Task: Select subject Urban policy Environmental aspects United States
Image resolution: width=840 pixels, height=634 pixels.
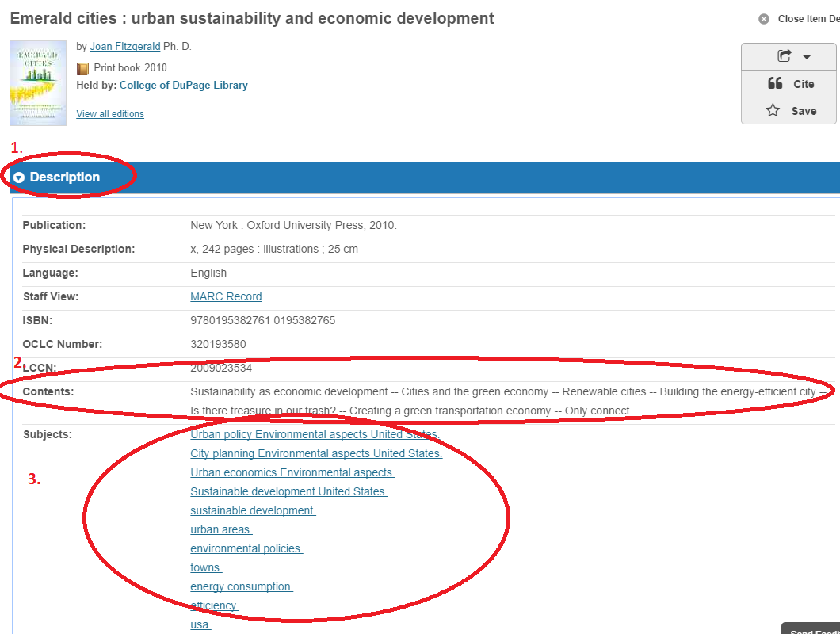Action: coord(315,434)
